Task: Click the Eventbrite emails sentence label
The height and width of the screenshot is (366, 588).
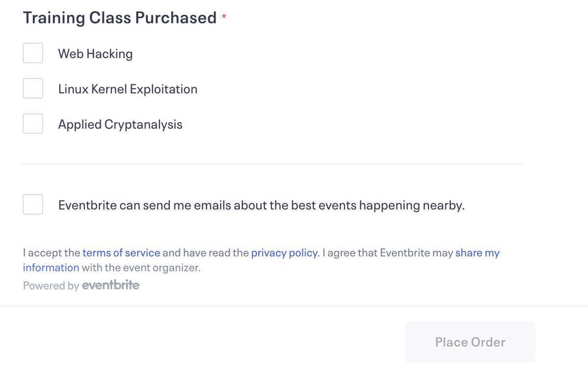Action: point(261,205)
